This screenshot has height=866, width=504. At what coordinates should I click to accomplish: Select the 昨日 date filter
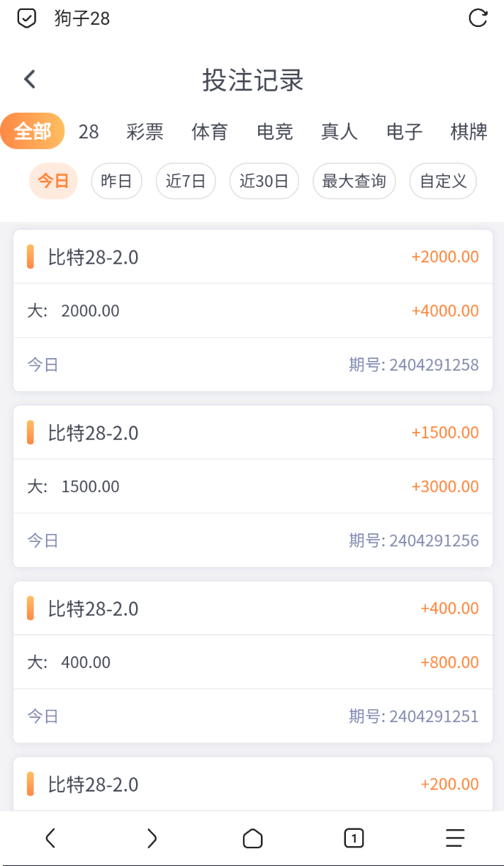point(117,181)
